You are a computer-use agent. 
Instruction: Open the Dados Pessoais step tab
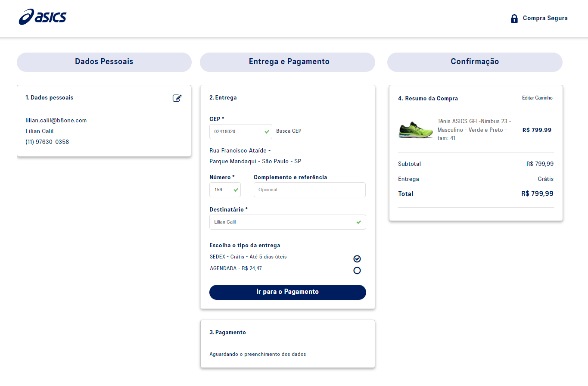click(104, 62)
